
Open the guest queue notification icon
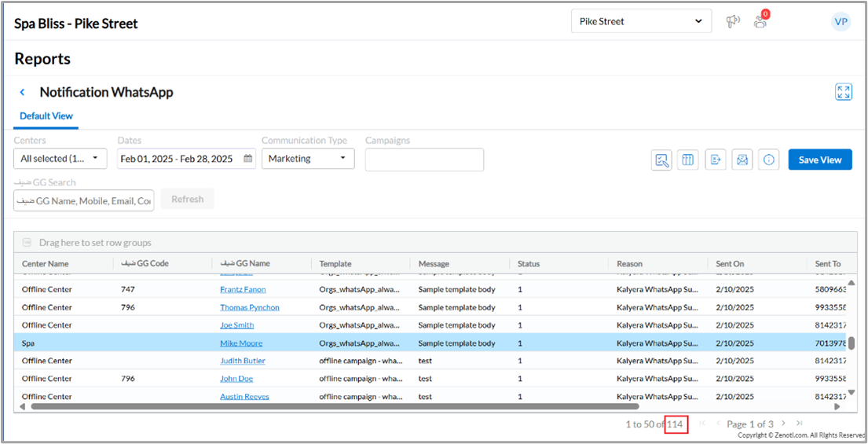761,20
